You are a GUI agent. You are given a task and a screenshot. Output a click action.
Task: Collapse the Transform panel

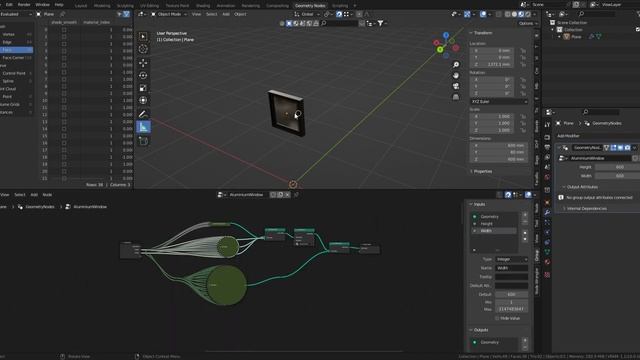tap(482, 33)
